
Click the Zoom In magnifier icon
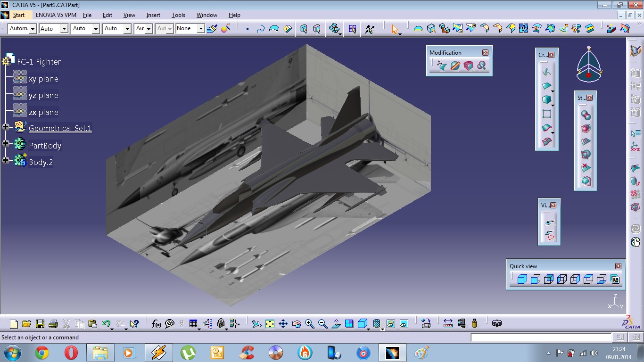[x=309, y=323]
